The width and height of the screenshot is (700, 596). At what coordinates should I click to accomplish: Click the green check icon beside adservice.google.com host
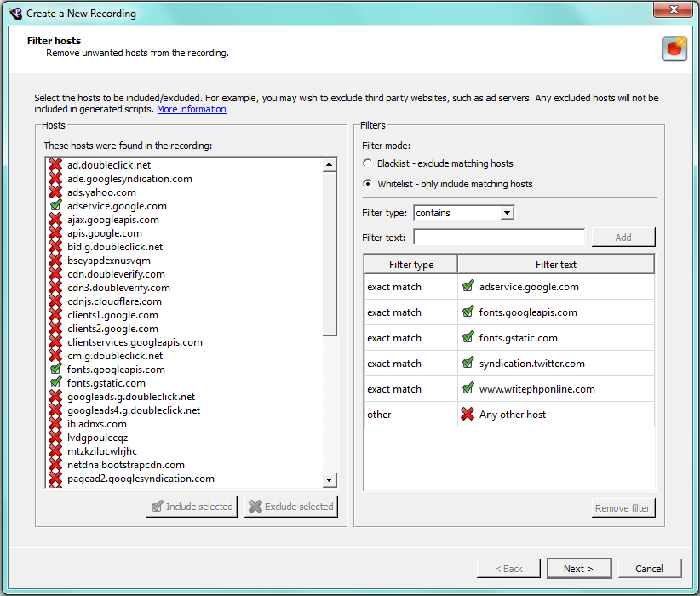tap(55, 206)
